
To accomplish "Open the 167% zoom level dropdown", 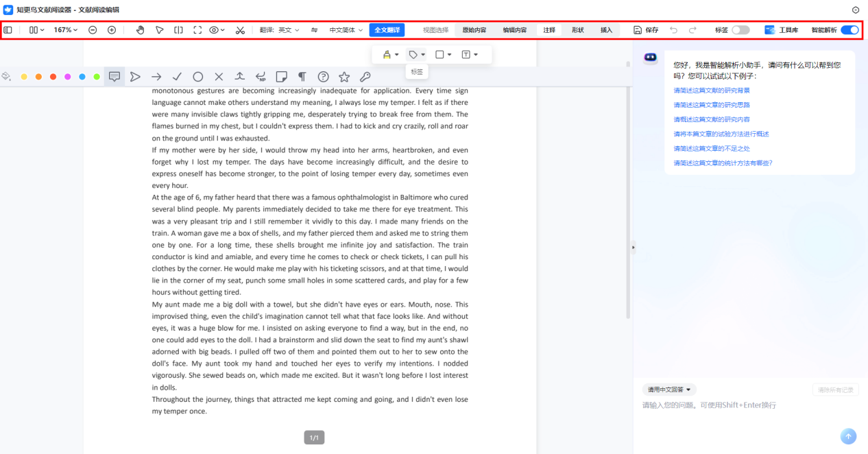I will point(66,30).
